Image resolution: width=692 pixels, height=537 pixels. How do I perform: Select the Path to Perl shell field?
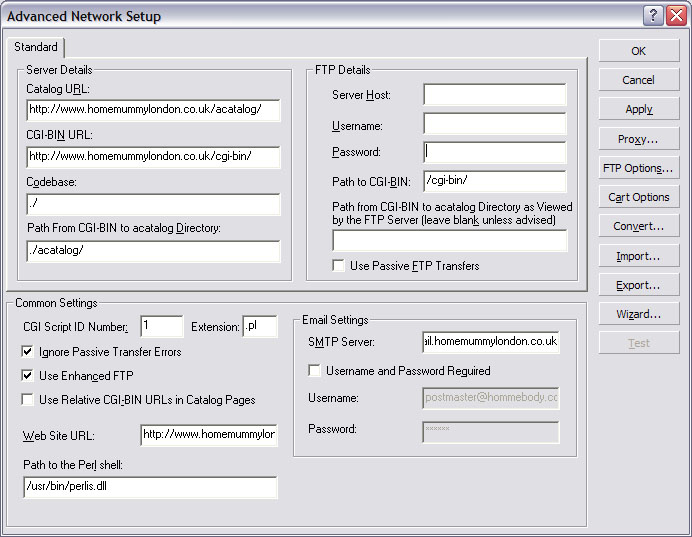pyautogui.click(x=150, y=487)
